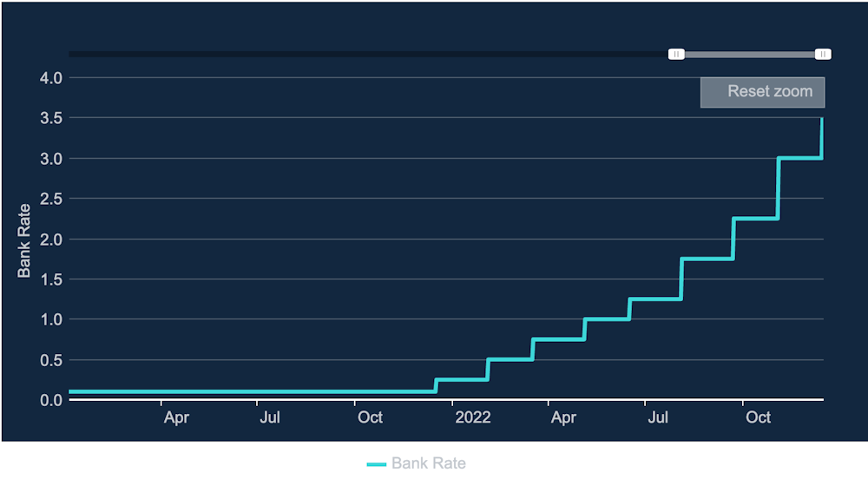The width and height of the screenshot is (868, 499).
Task: Click the 4.0 y-axis tick label
Action: tap(51, 78)
